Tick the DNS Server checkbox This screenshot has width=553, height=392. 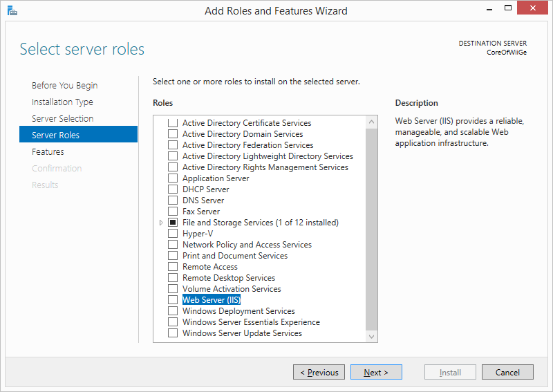coord(173,200)
